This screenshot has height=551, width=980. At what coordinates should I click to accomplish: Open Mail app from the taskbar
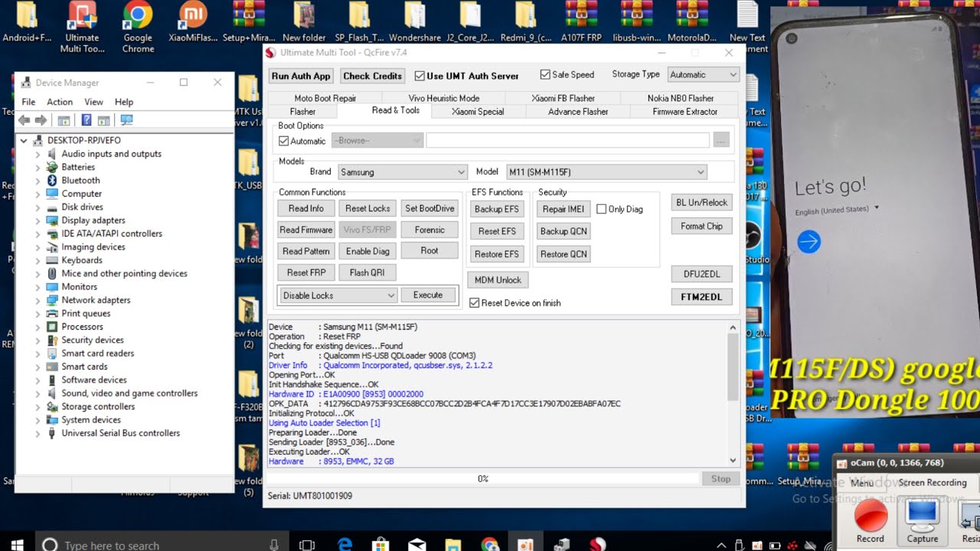pyautogui.click(x=417, y=545)
